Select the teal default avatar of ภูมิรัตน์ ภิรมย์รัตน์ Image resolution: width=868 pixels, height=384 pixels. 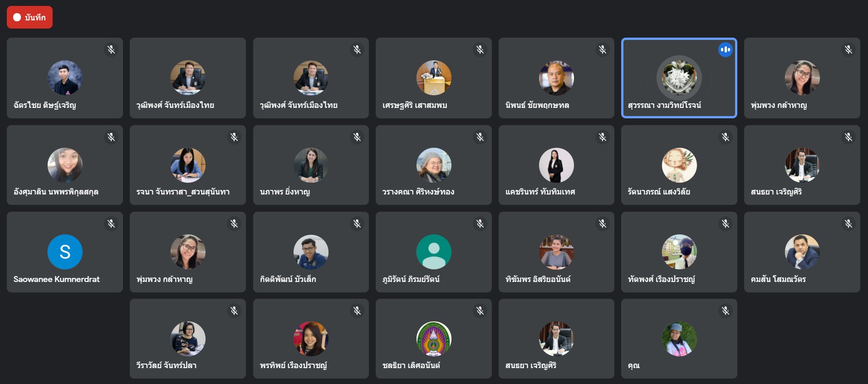(434, 252)
